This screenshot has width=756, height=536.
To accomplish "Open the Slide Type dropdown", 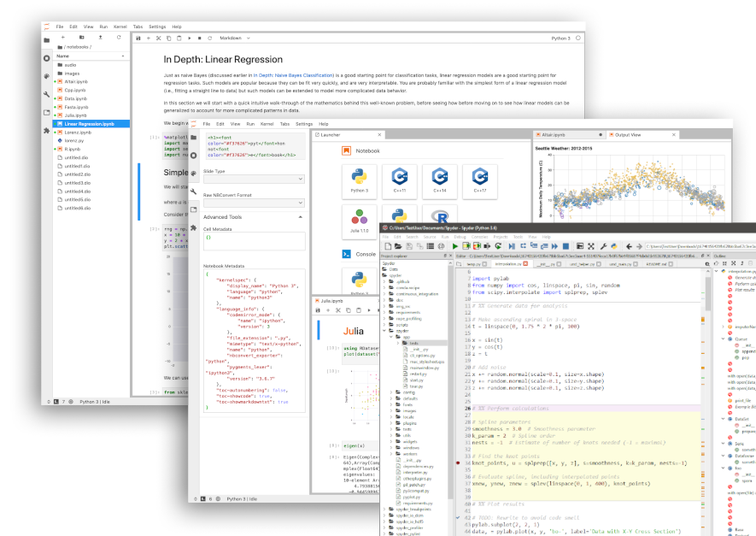I will [252, 180].
